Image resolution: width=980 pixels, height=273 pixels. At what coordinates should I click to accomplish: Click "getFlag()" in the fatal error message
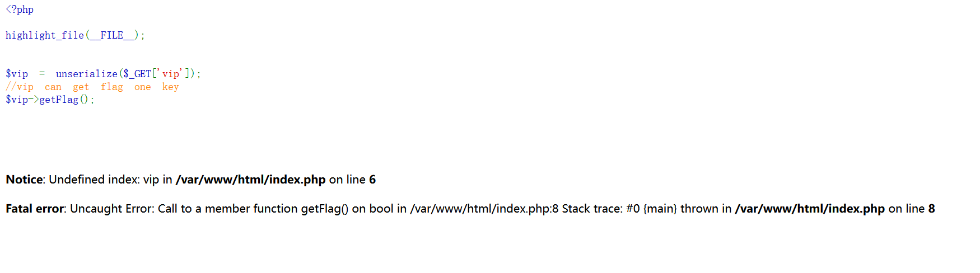click(325, 209)
